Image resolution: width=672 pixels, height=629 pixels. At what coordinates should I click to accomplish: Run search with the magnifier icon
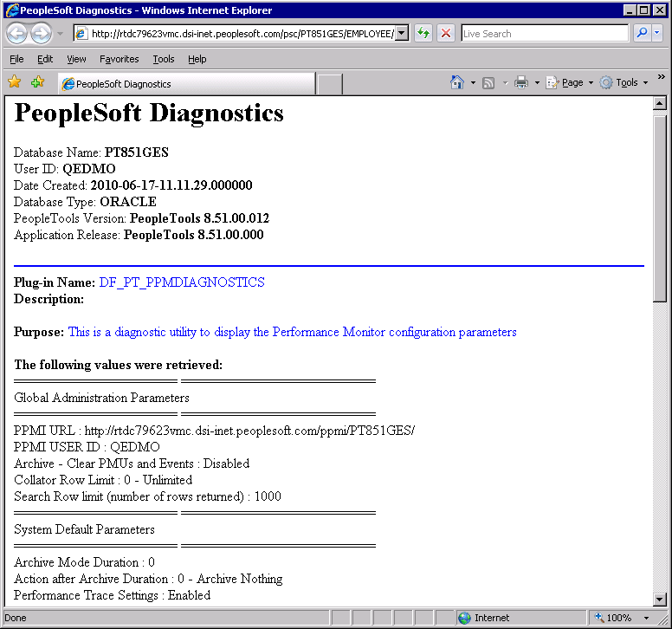point(642,34)
